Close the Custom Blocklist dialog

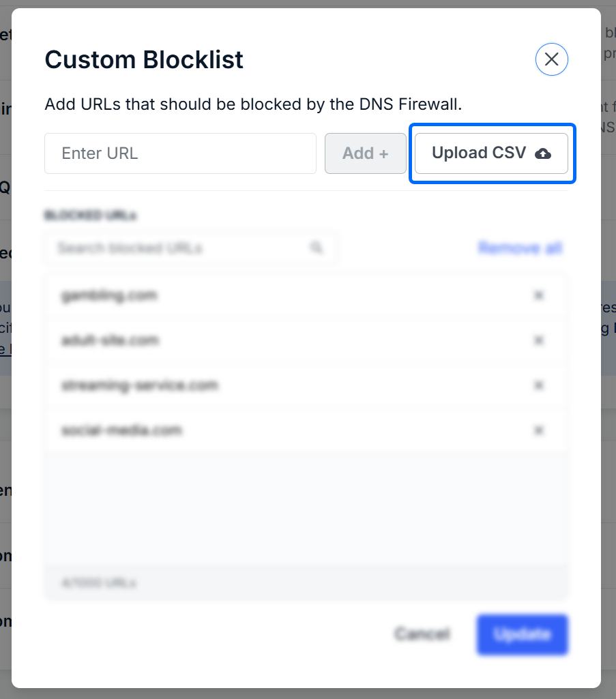coord(551,59)
